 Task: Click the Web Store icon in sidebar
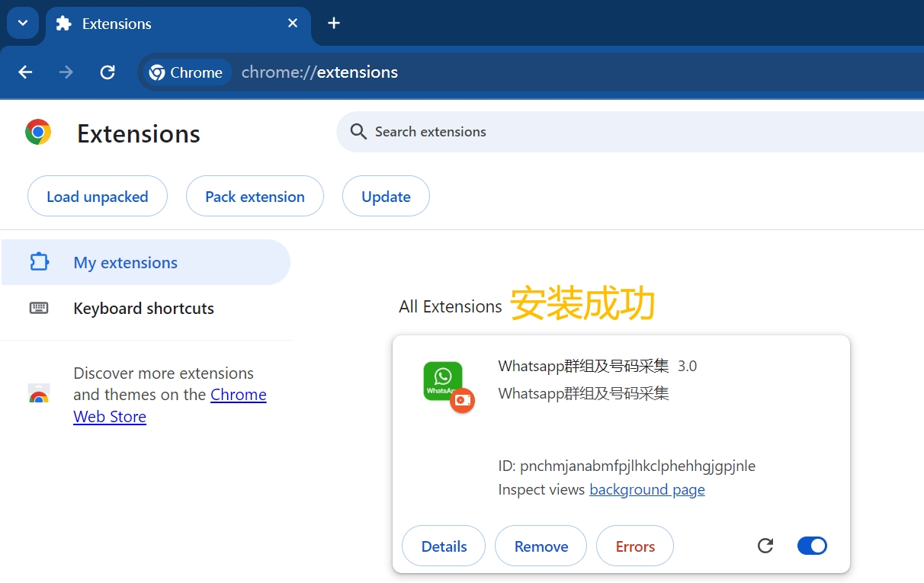pos(39,394)
